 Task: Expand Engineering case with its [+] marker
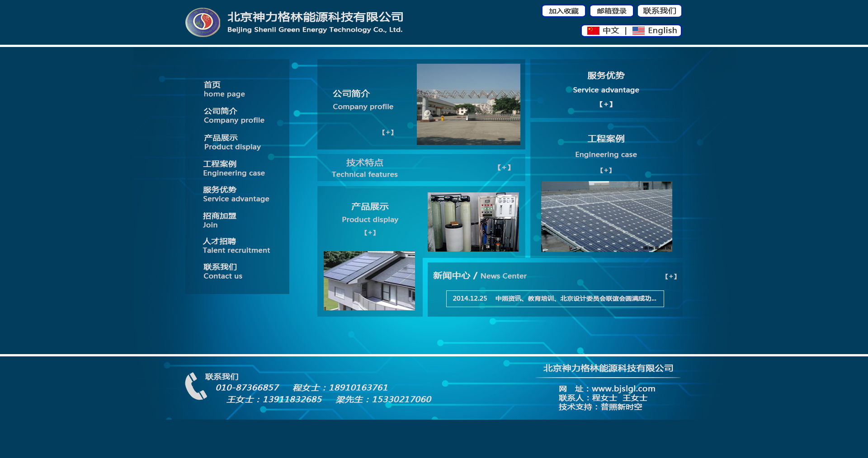pyautogui.click(x=606, y=170)
